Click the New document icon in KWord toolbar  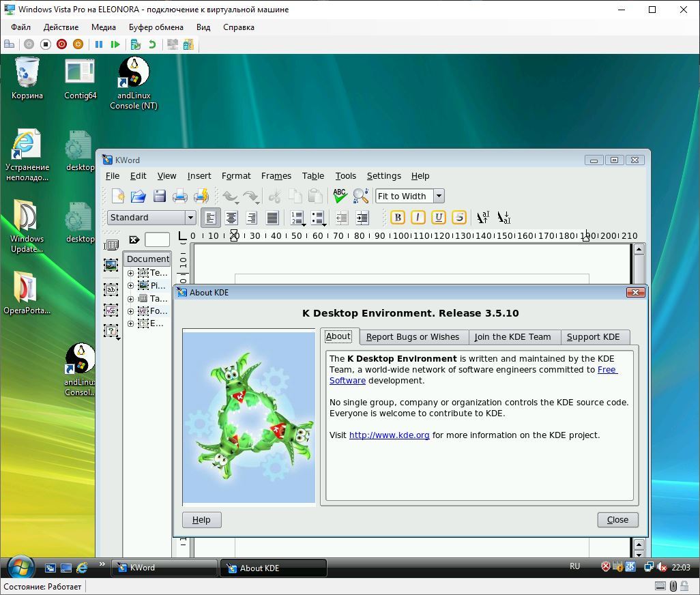click(118, 197)
